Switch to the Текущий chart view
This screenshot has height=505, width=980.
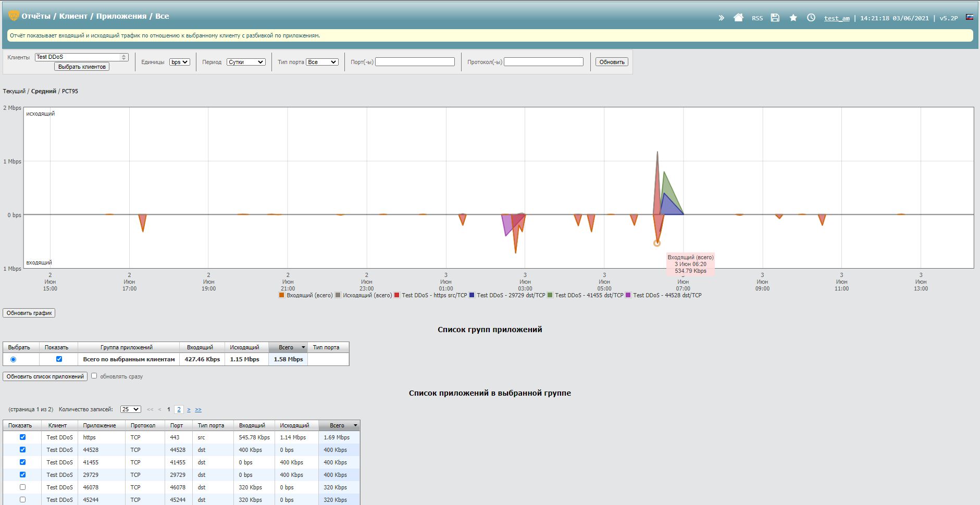coord(14,91)
